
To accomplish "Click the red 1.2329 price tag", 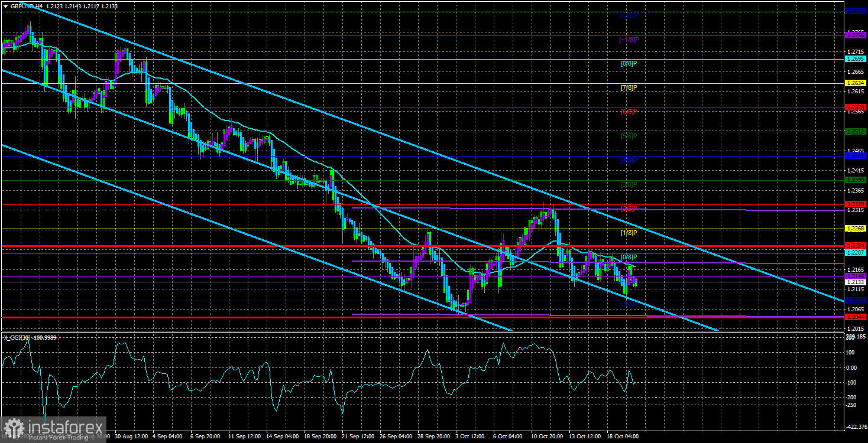I will point(856,204).
